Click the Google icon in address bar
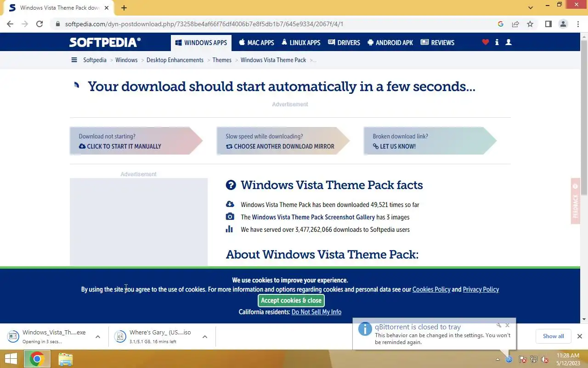 click(x=501, y=24)
